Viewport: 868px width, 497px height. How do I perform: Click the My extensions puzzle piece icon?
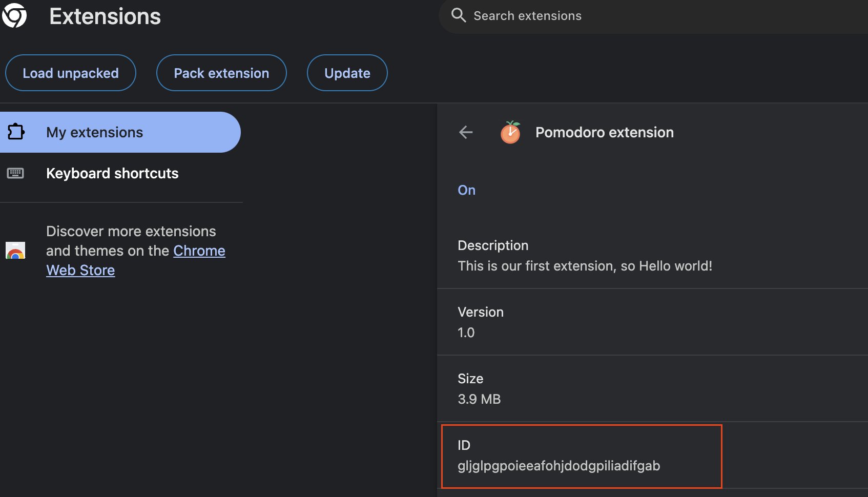pyautogui.click(x=16, y=132)
